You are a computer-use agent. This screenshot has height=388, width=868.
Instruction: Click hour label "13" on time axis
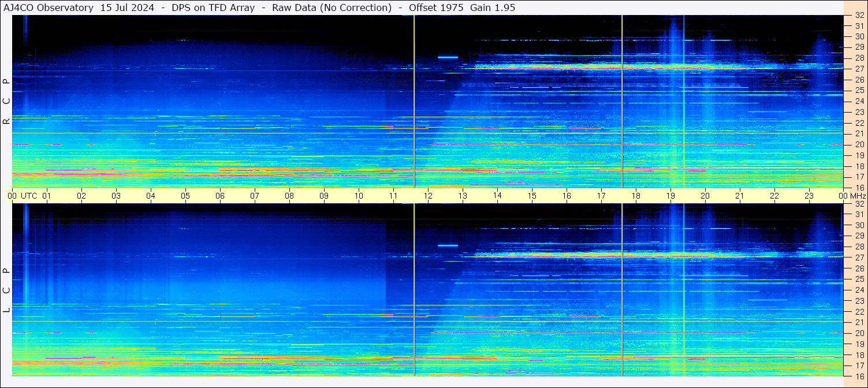coord(463,196)
